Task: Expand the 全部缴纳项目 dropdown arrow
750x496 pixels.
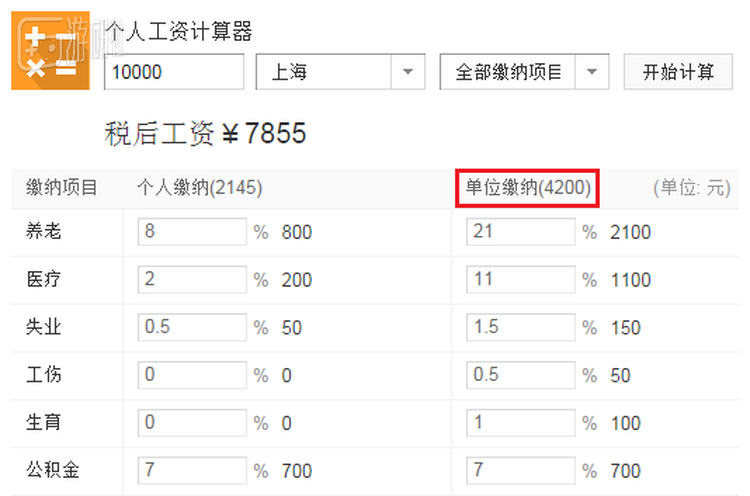Action: 592,72
